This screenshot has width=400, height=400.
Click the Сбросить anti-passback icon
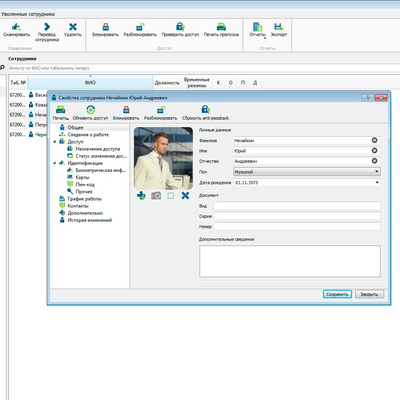[x=205, y=110]
